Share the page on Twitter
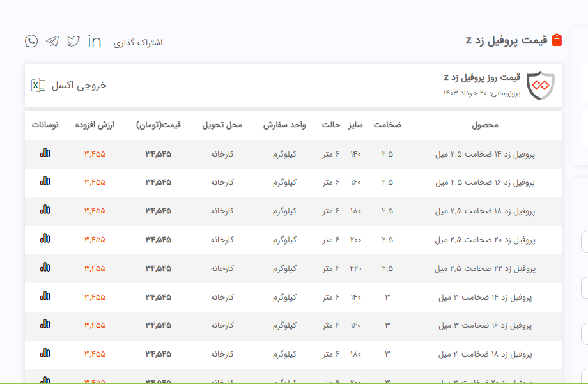Image resolution: width=588 pixels, height=384 pixels. [73, 41]
